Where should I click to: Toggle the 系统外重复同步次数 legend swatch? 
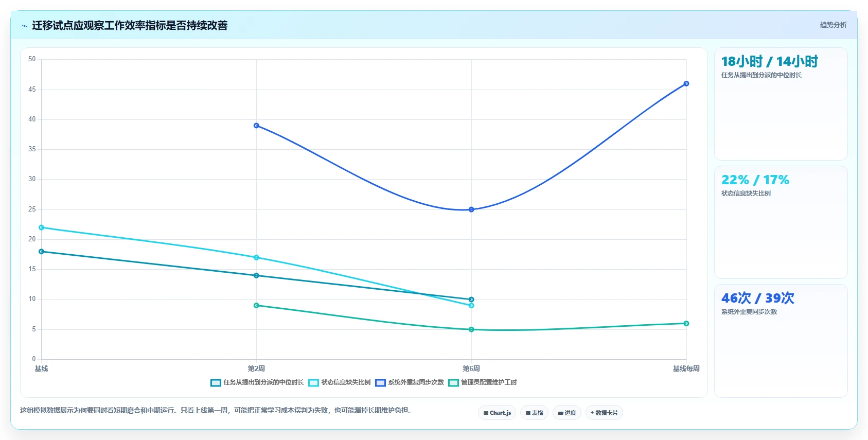[380, 382]
